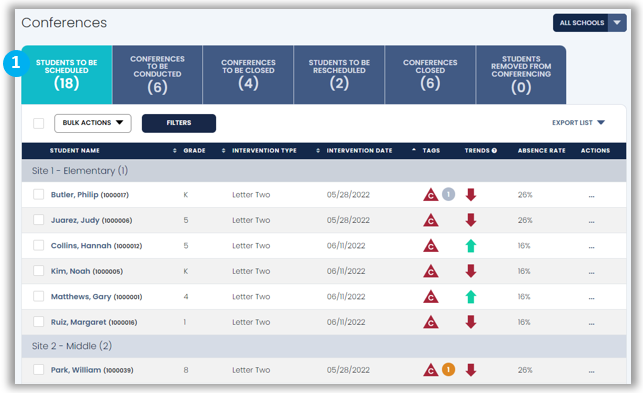Screen dimensions: 643x393
Task: Click the Site 1 - Elementary group header
Action: click(324, 171)
